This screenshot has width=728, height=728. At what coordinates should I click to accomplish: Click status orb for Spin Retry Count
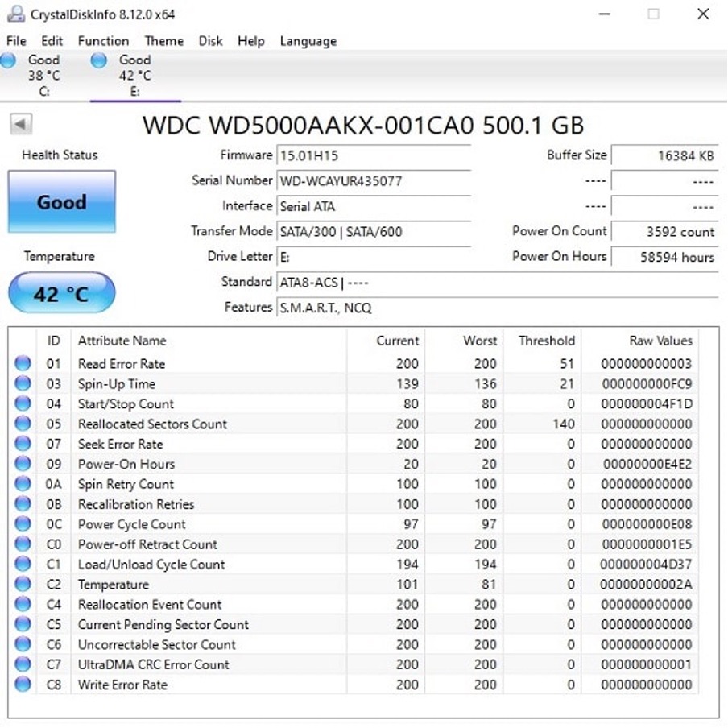click(23, 483)
